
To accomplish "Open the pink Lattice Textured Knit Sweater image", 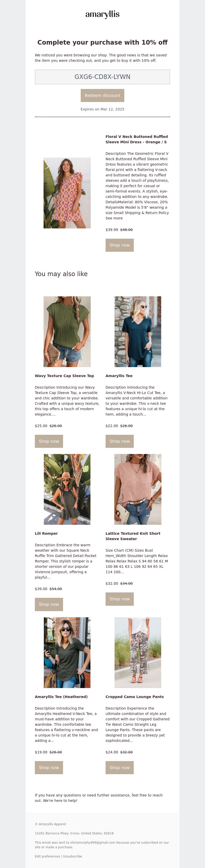I will click(138, 489).
